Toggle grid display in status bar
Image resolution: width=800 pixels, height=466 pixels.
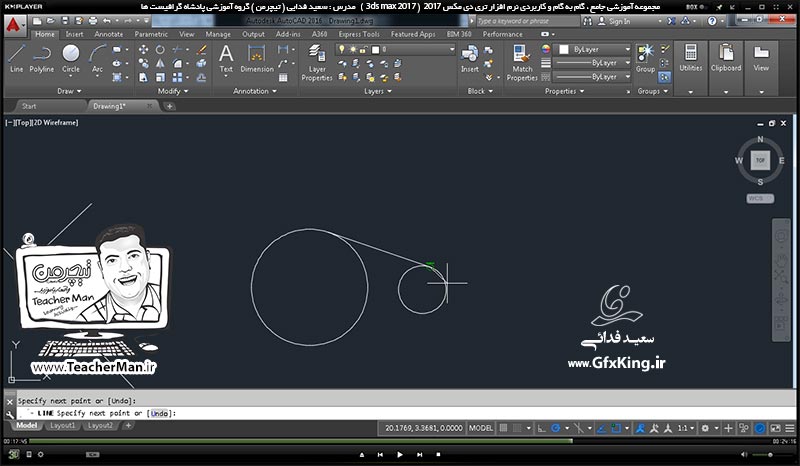coord(503,428)
